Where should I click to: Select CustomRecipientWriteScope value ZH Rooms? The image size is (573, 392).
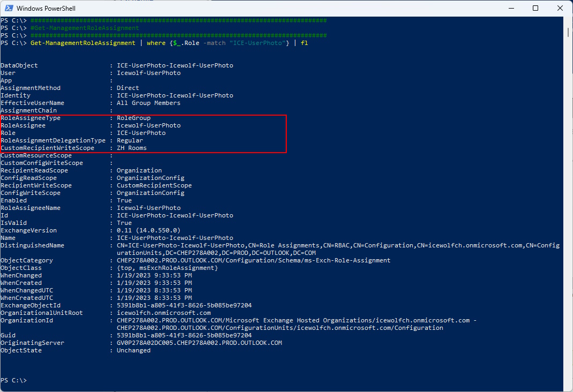point(131,148)
